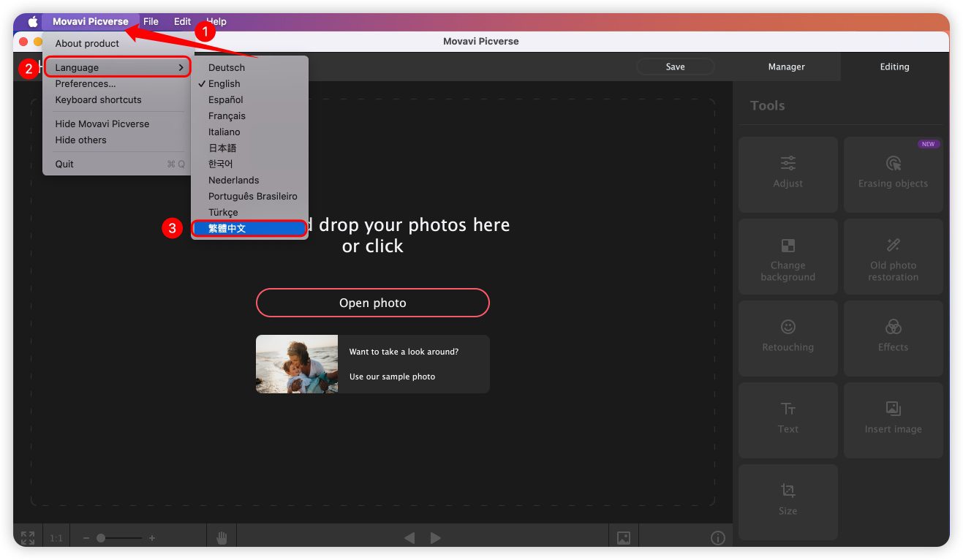
Task: Switch to the Manager tab
Action: (786, 67)
